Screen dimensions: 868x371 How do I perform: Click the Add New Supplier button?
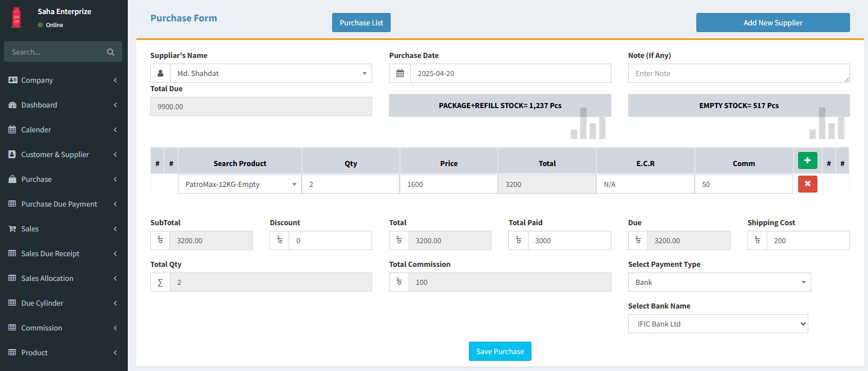pos(773,23)
